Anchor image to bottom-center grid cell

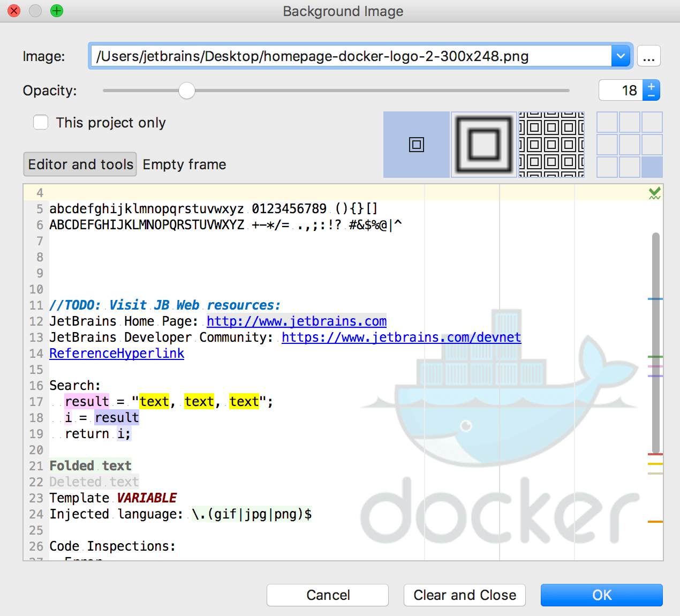(x=630, y=167)
